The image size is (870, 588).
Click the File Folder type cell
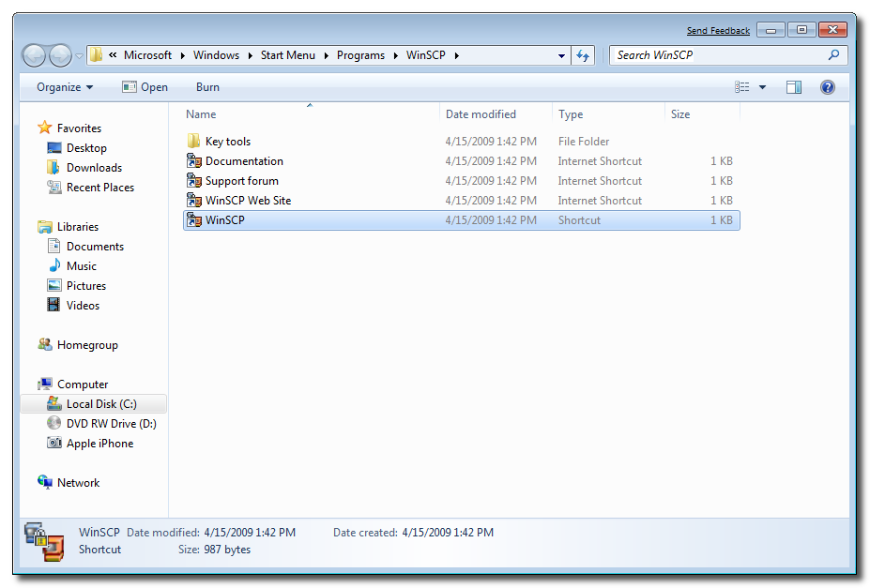(x=584, y=142)
